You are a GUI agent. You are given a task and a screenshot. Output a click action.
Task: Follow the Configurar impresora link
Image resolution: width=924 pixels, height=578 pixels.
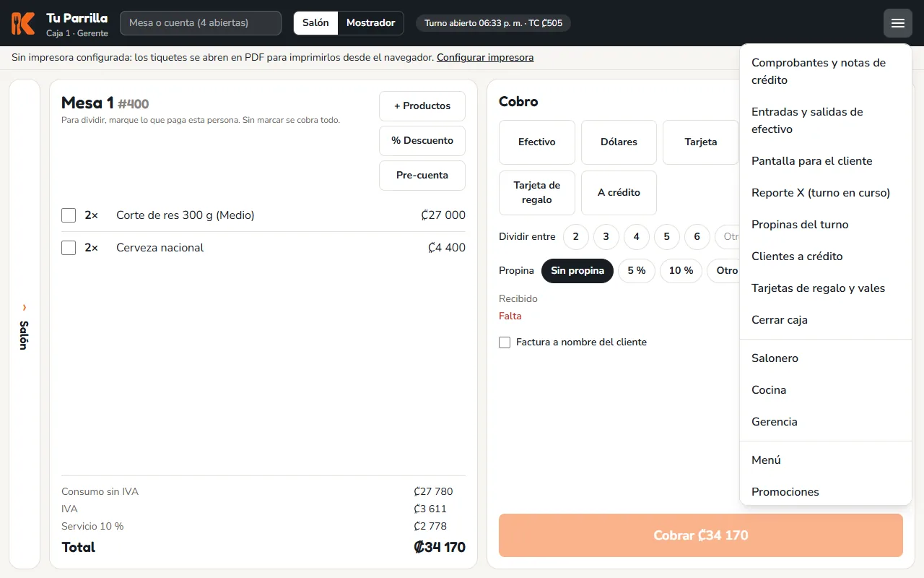point(485,58)
